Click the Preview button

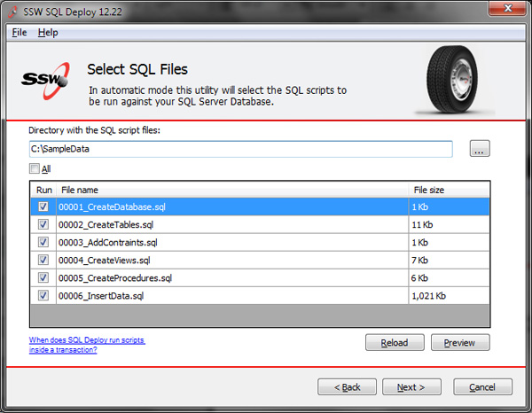coord(460,342)
